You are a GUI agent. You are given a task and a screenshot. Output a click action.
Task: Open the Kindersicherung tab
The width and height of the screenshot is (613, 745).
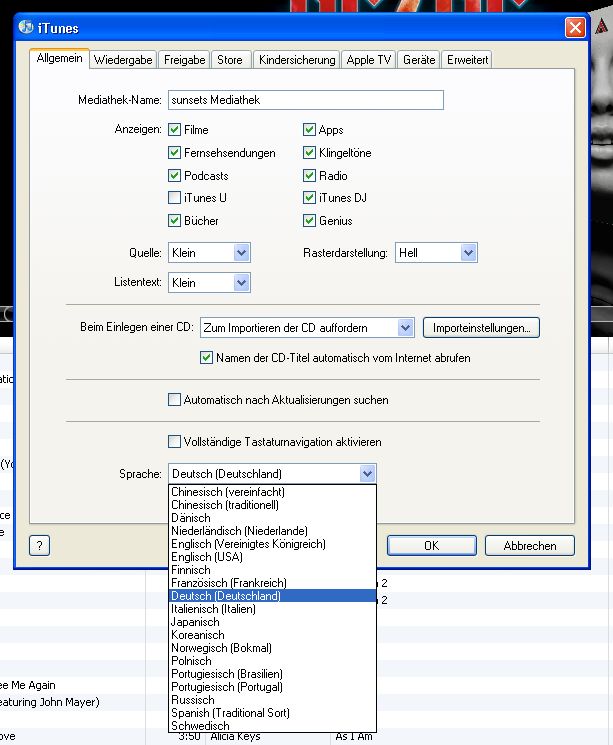(297, 60)
